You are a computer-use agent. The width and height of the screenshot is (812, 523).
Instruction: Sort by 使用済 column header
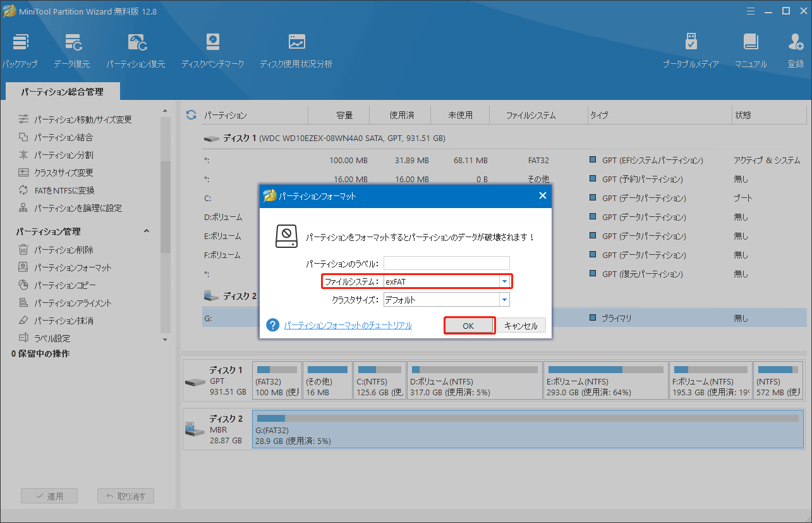pyautogui.click(x=401, y=116)
